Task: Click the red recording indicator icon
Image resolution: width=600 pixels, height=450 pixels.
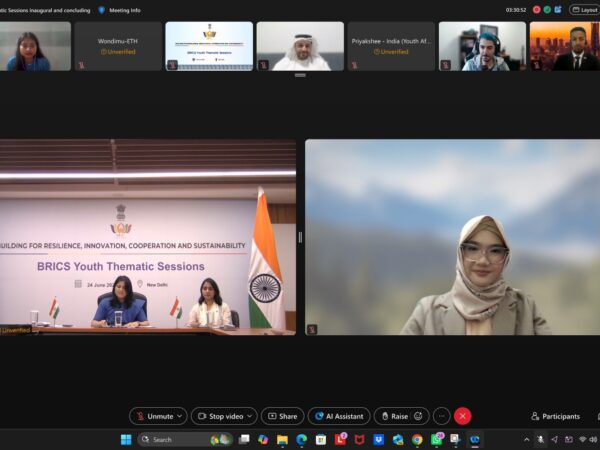Action: pyautogui.click(x=536, y=10)
